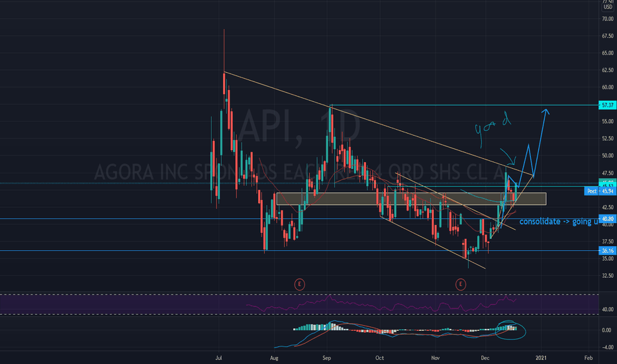Screen dimensions: 617x364
Task: Click the Sep label on time axis
Action: tap(326, 357)
